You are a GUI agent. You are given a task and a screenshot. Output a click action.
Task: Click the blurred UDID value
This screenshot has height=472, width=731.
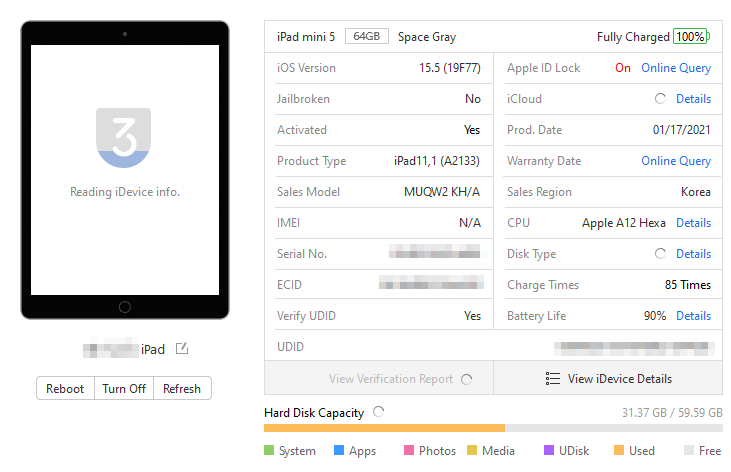pos(634,348)
